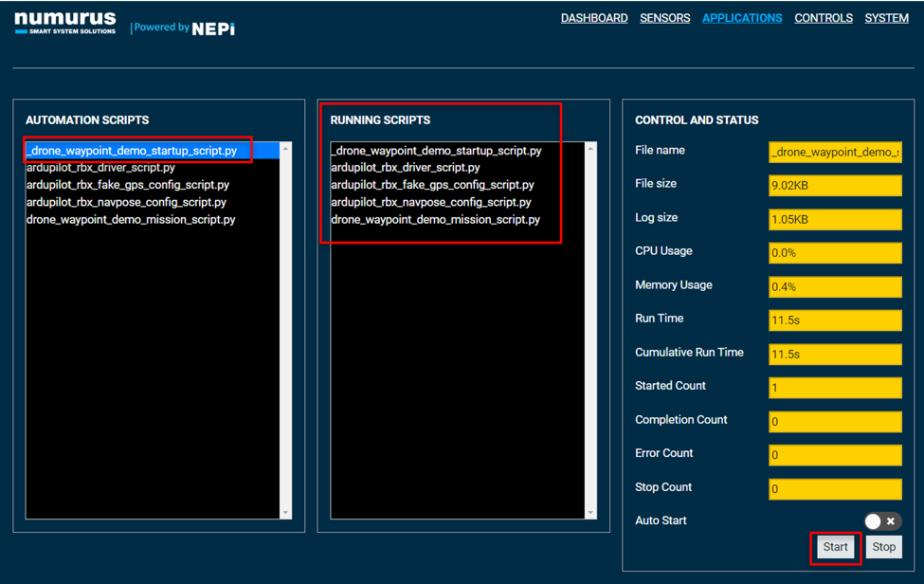Switch to the SENSORS page
This screenshot has height=584, width=924.
point(664,17)
